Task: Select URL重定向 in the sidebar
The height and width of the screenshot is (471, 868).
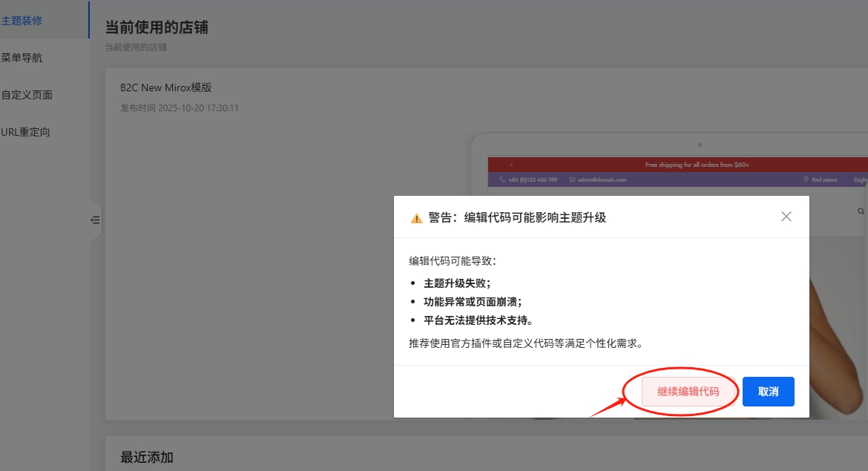Action: (x=25, y=132)
